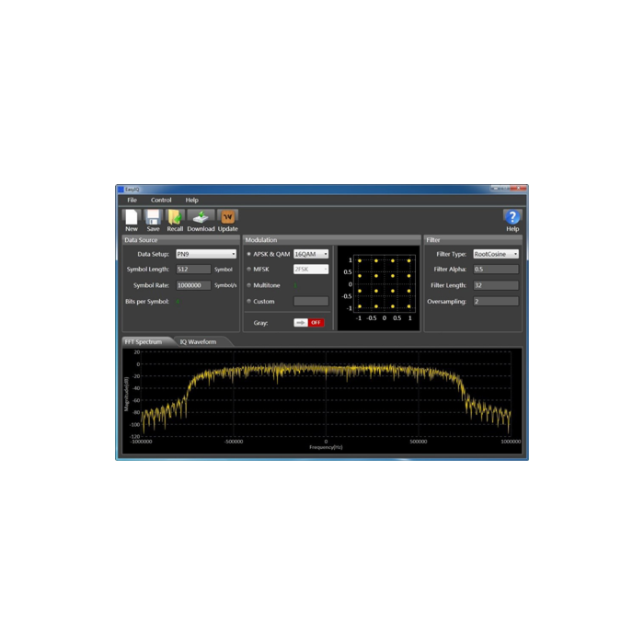Click the Download icon
This screenshot has height=644, width=644.
201,218
